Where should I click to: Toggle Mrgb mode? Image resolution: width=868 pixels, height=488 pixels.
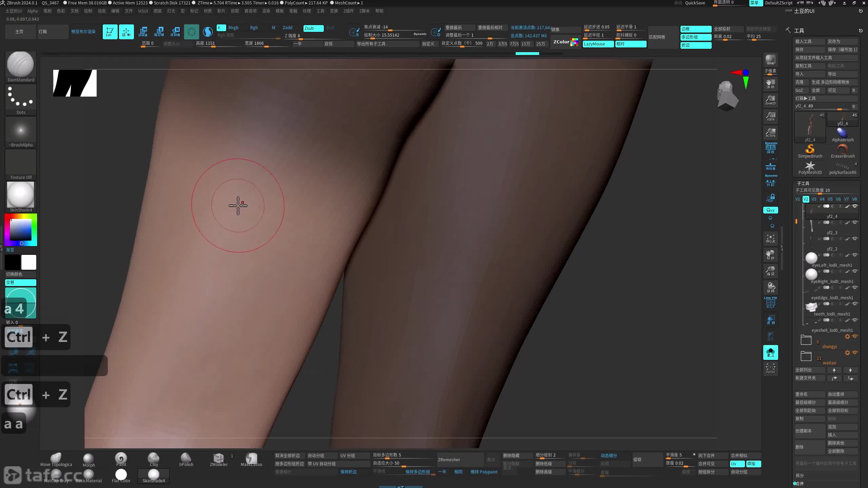pyautogui.click(x=233, y=28)
